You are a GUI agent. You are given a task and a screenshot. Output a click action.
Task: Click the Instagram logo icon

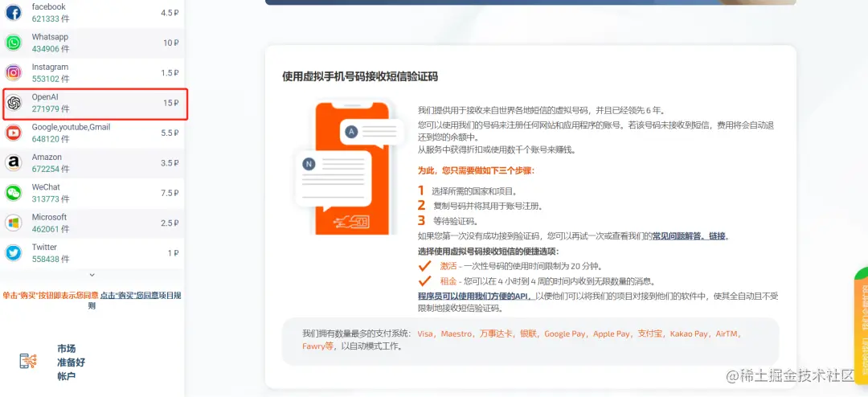[x=14, y=72]
